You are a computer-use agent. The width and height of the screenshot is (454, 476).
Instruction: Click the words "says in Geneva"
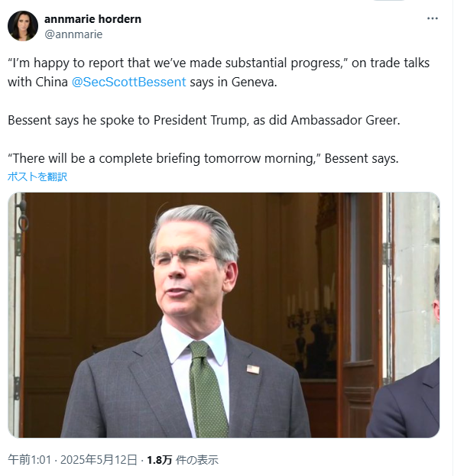coord(233,82)
